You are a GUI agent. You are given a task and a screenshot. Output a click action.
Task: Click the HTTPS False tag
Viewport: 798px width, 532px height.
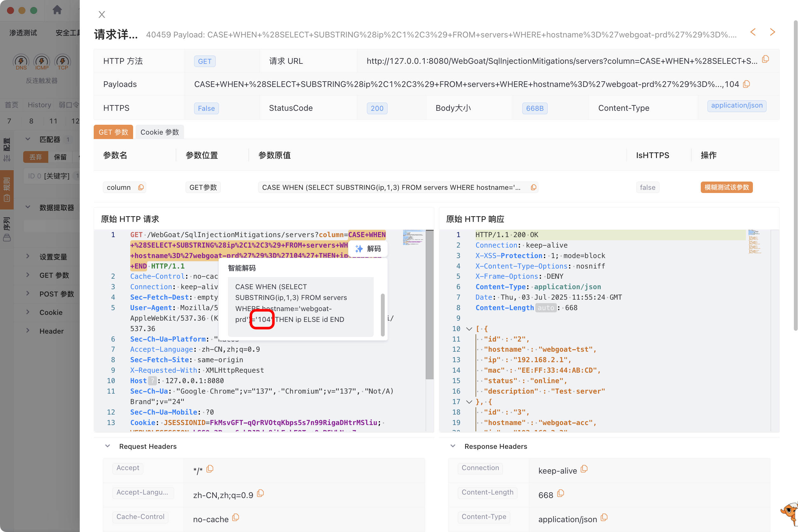(x=206, y=108)
